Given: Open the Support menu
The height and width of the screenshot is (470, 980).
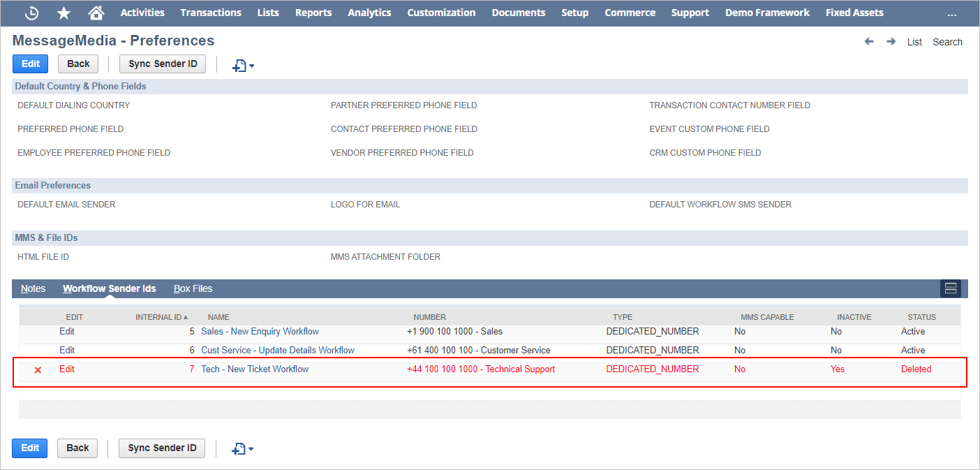Looking at the screenshot, I should (x=690, y=13).
